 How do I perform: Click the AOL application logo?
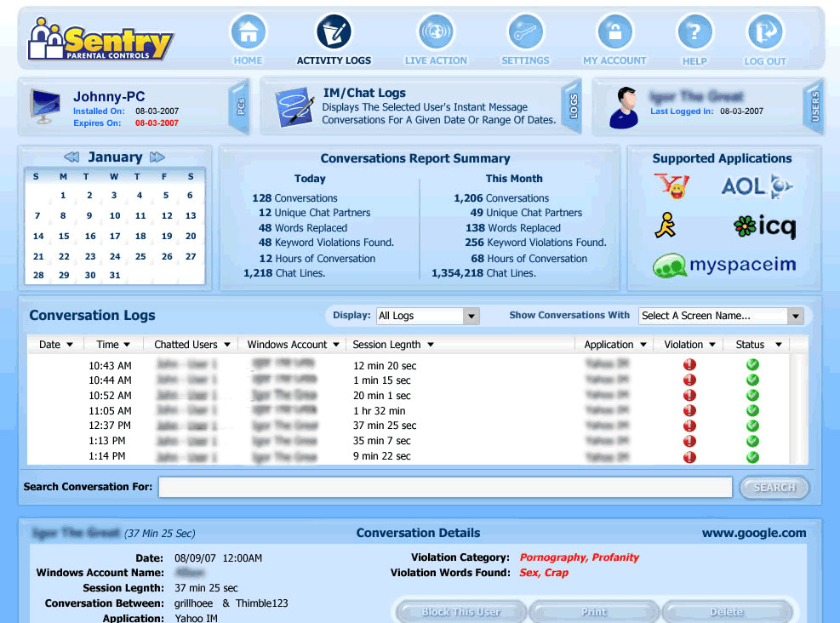pos(757,186)
